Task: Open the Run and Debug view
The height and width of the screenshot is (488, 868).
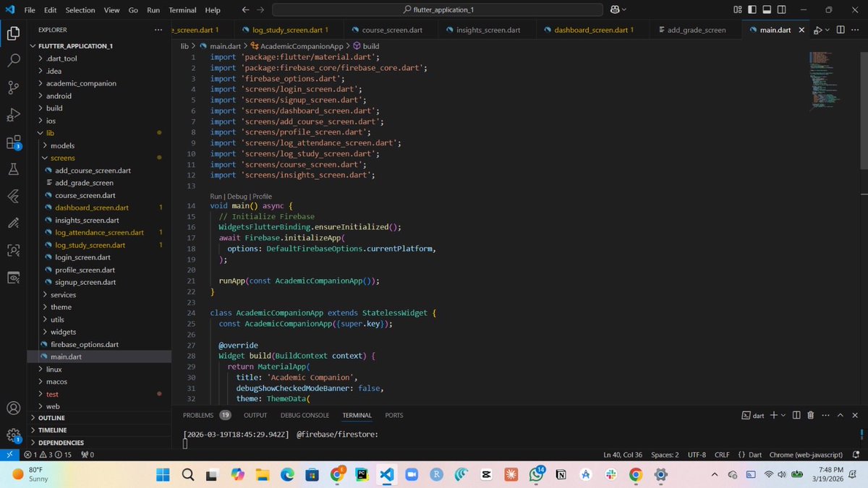Action: 13,115
